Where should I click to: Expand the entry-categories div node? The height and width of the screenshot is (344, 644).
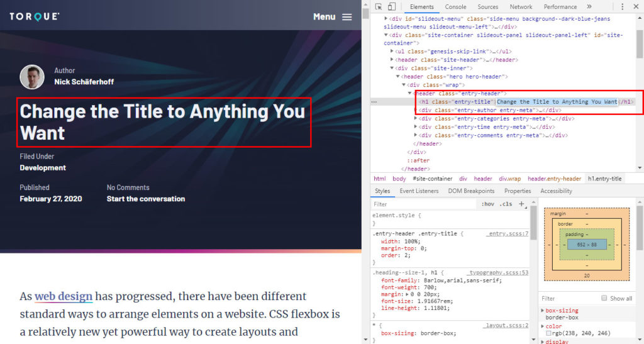point(416,119)
